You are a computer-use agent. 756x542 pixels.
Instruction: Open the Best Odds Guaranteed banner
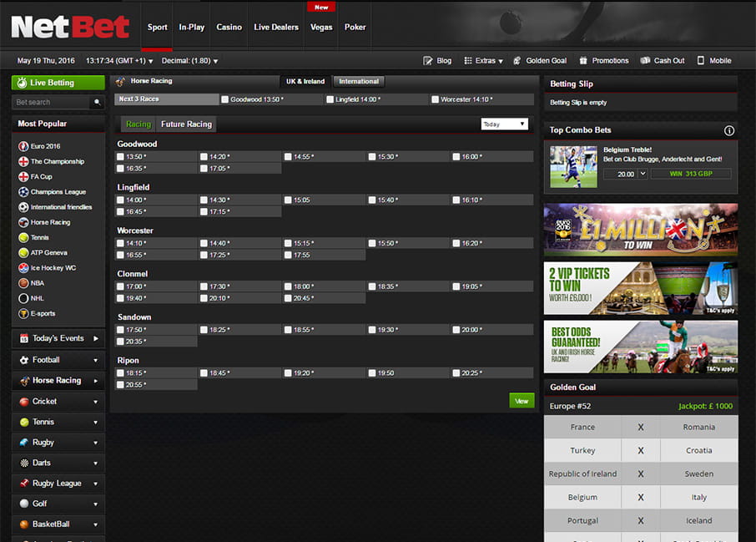pos(641,347)
